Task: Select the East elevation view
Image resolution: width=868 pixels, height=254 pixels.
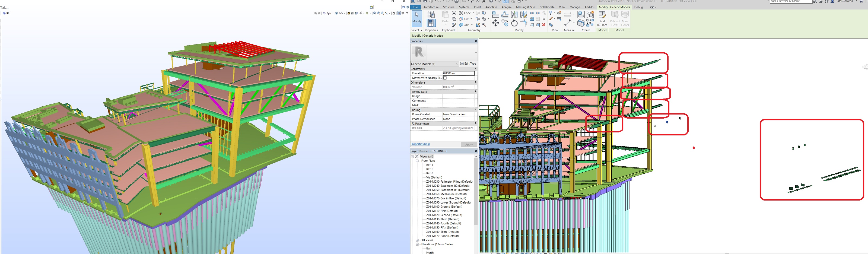Action: coord(429,249)
